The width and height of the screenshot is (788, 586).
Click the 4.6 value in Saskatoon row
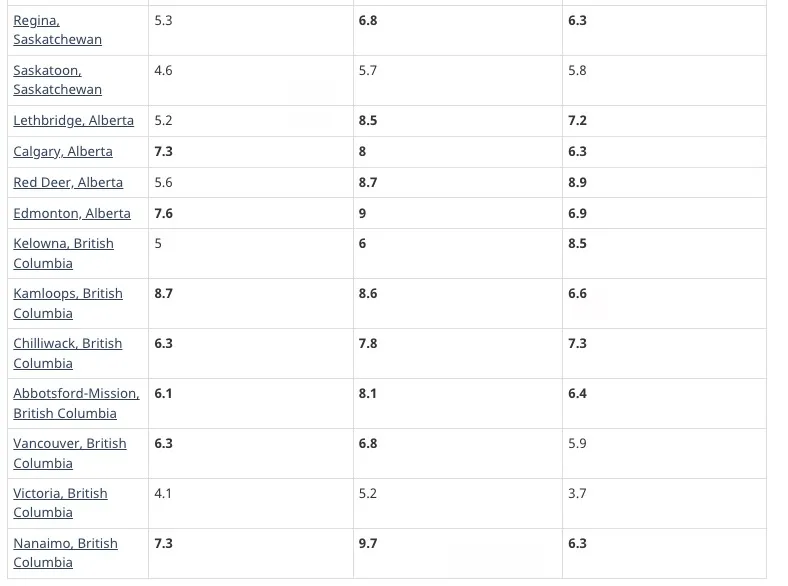pos(163,71)
